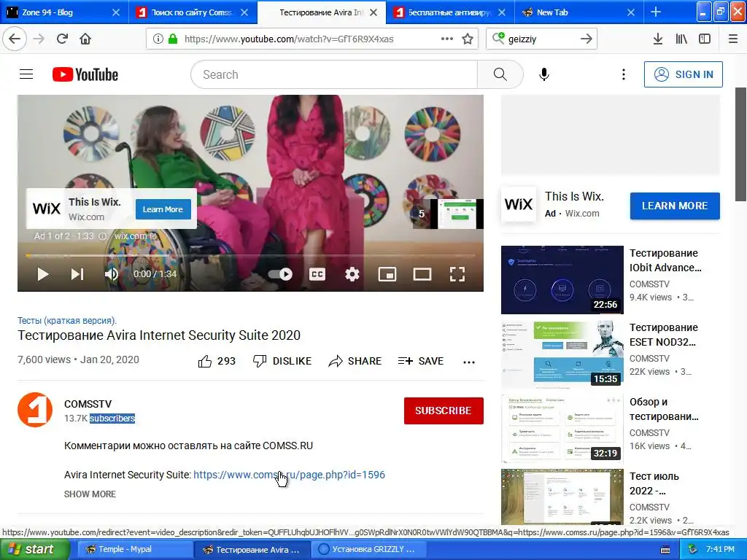Switch to New Tab tab
747x560 pixels.
(578, 12)
